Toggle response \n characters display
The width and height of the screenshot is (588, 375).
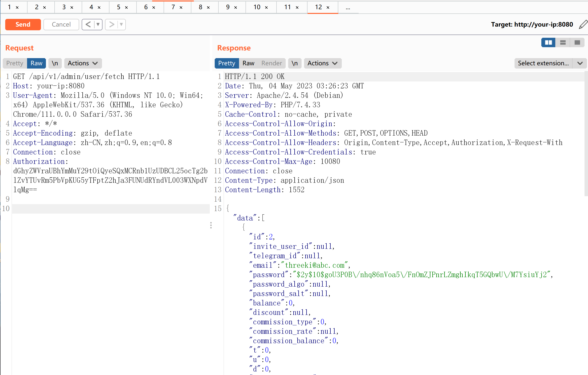tap(294, 63)
